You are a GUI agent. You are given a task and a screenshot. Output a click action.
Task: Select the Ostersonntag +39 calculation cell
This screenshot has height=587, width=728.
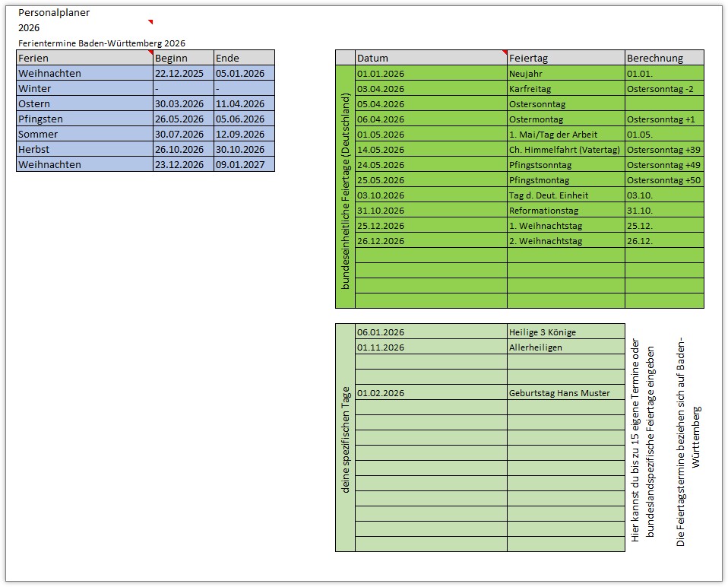pyautogui.click(x=663, y=149)
